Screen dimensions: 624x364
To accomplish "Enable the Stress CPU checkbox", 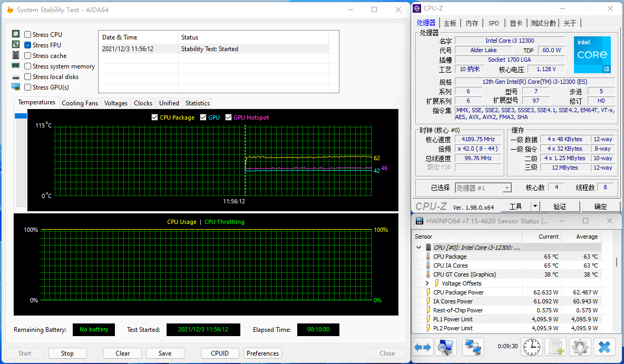I will 28,35.
